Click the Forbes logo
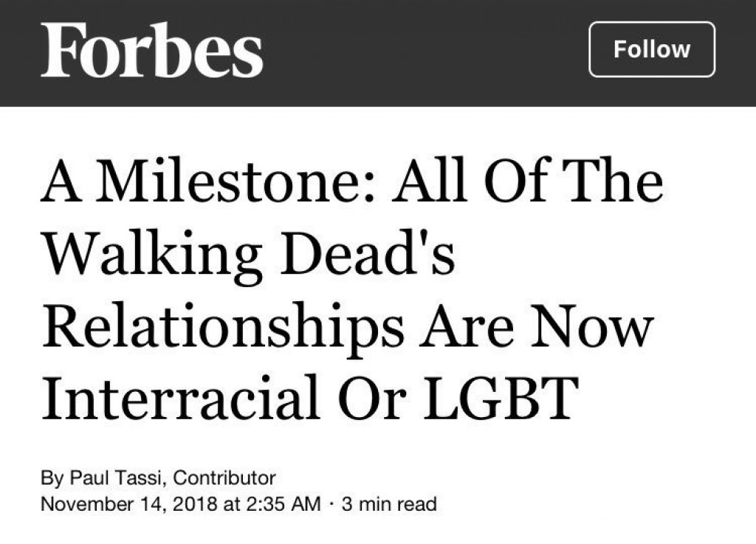 [x=151, y=49]
